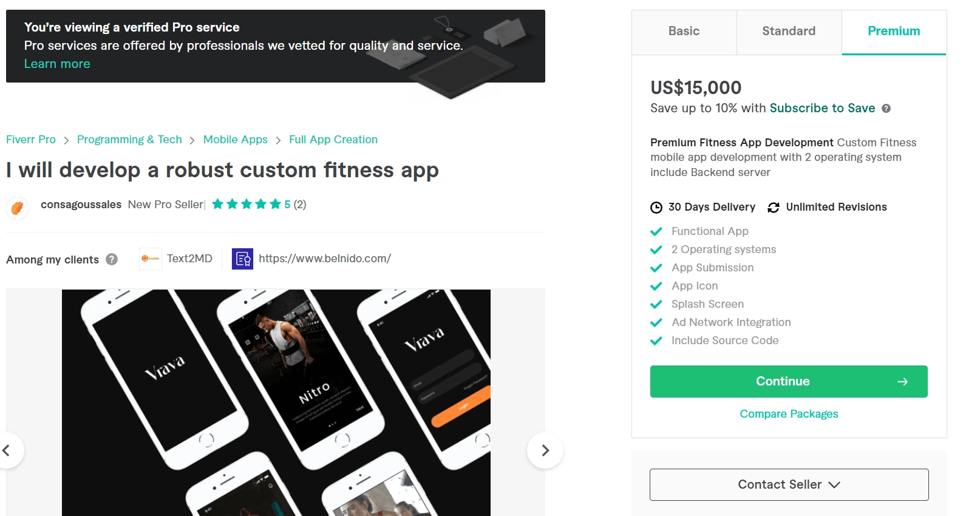Image resolution: width=980 pixels, height=516 pixels.
Task: Click the Text2MD client logo
Action: pyautogui.click(x=150, y=259)
